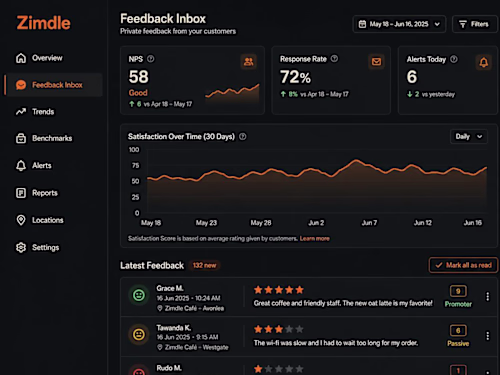Click the 'wi-fi was slow' comment
This screenshot has height=375, width=500.
pos(336,343)
